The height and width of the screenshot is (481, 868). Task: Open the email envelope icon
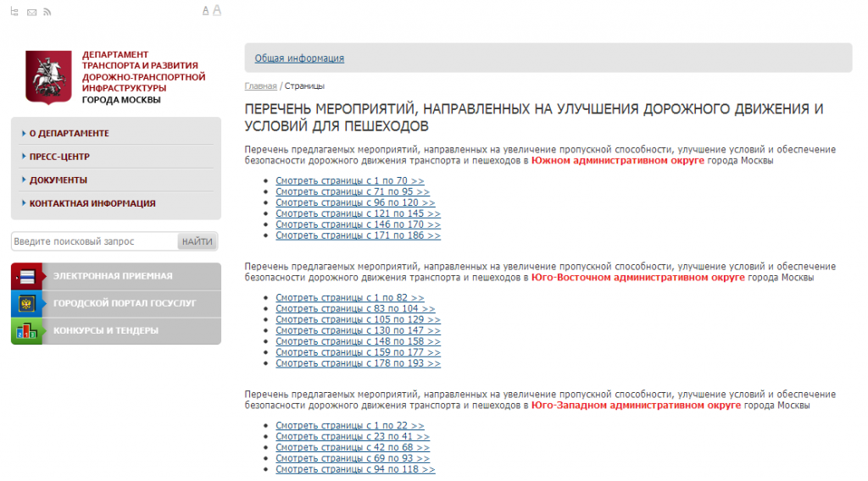pos(31,12)
